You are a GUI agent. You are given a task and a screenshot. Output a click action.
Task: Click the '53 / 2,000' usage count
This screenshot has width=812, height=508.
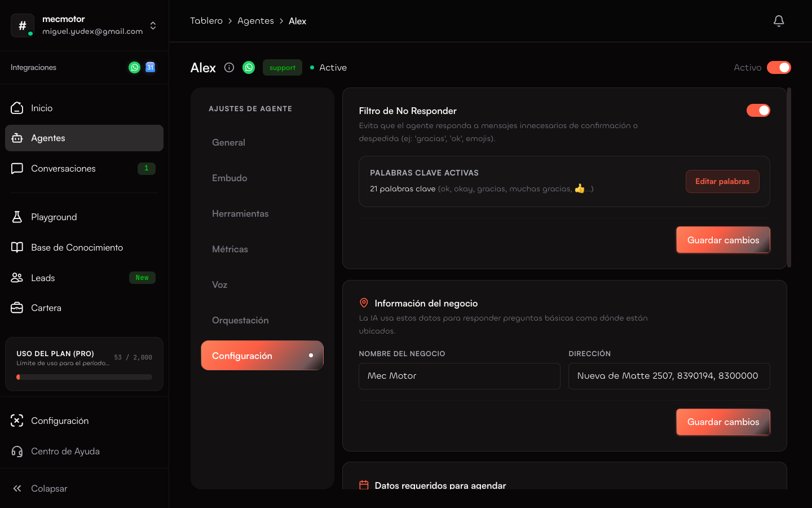coord(133,357)
